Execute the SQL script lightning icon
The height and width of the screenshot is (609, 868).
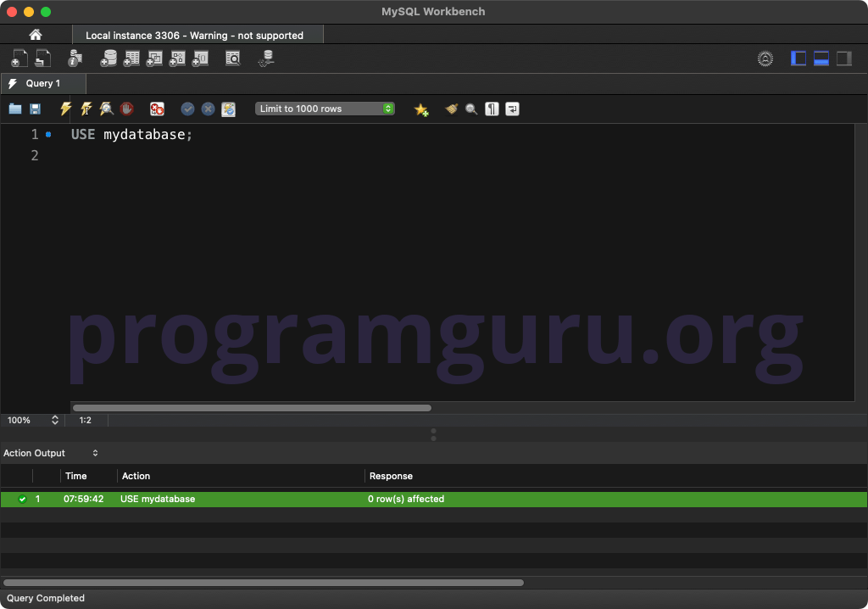[66, 109]
